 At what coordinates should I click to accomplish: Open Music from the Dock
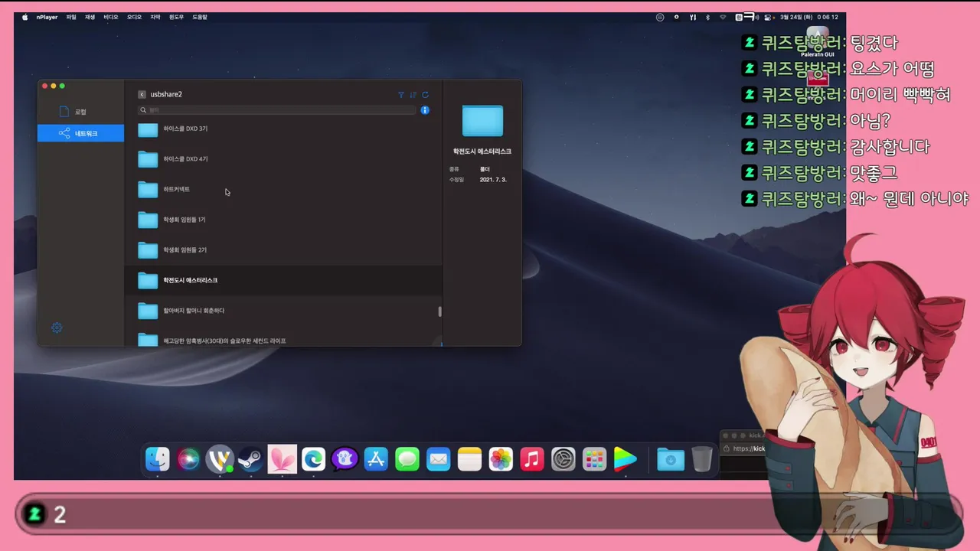tap(532, 459)
